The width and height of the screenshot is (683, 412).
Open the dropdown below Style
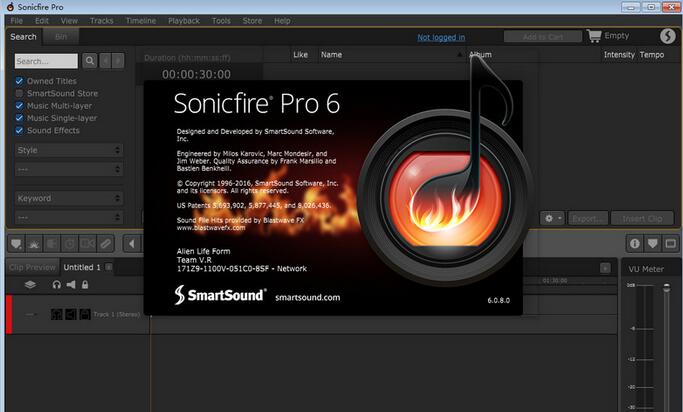[69, 169]
